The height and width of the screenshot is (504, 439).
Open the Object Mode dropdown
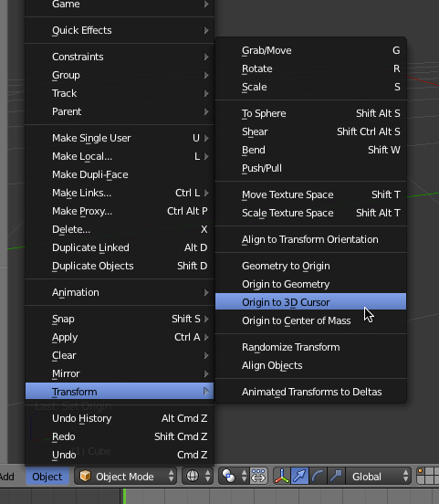[125, 476]
